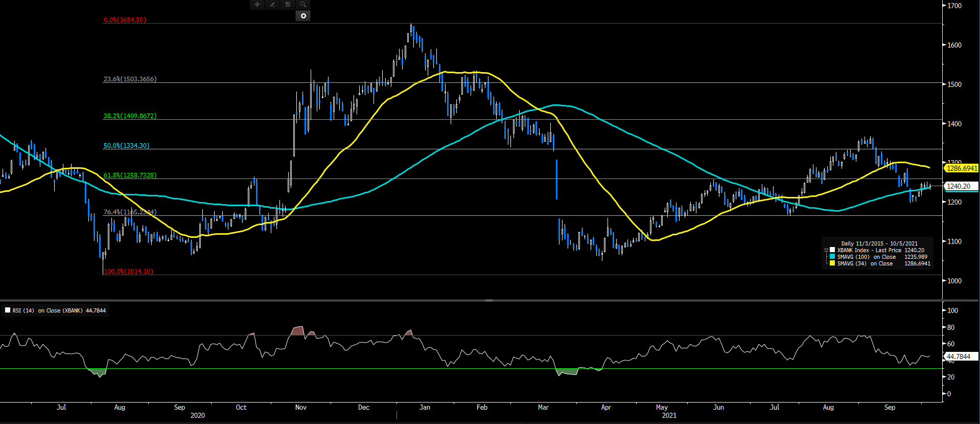Click the yellow SMAVG (34) swatch
Viewport: 980px width, 424px height.
point(832,263)
